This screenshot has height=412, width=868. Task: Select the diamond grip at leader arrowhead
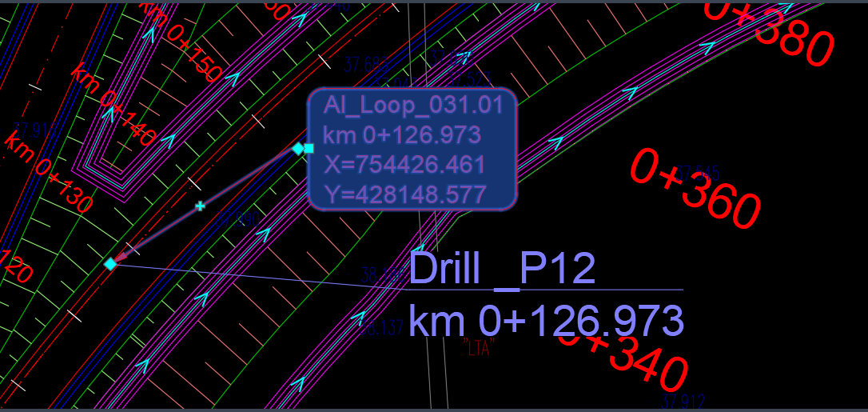click(x=110, y=264)
